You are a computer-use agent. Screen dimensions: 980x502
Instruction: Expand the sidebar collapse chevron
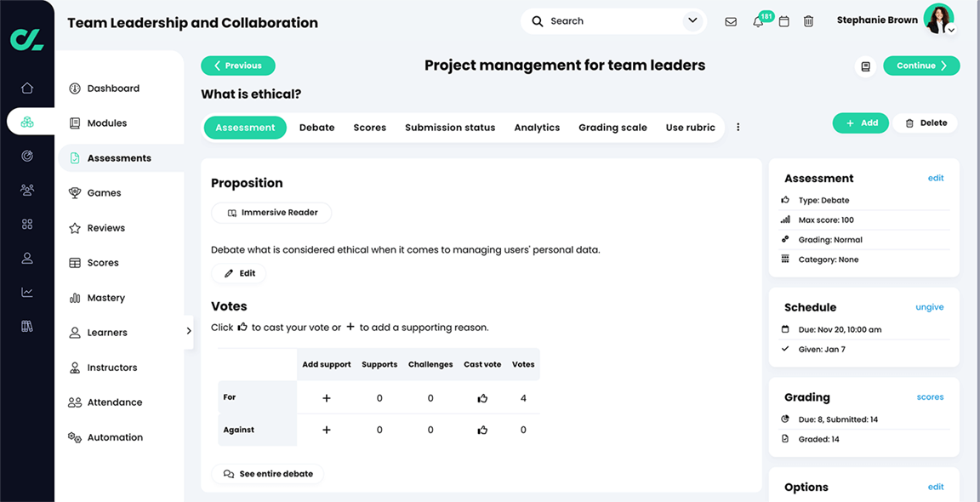189,331
